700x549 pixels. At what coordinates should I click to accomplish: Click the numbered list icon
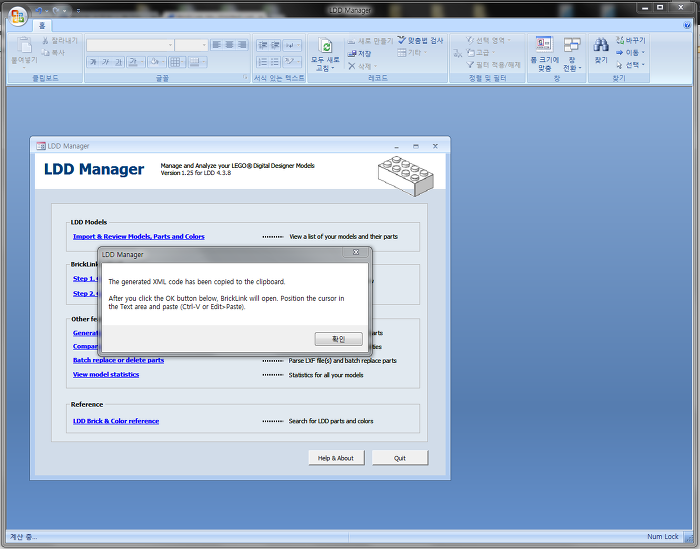(262, 62)
